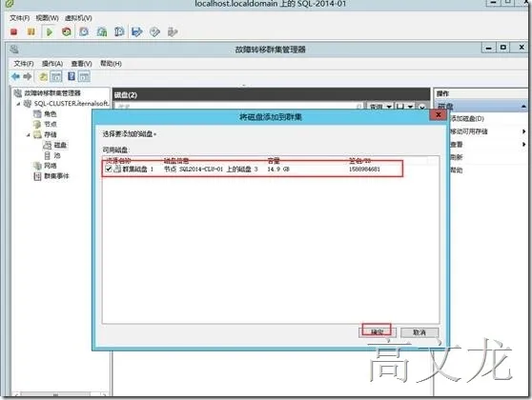The height and width of the screenshot is (400, 532).
Task: Select 磁盘 tree item
Action: pyautogui.click(x=60, y=146)
